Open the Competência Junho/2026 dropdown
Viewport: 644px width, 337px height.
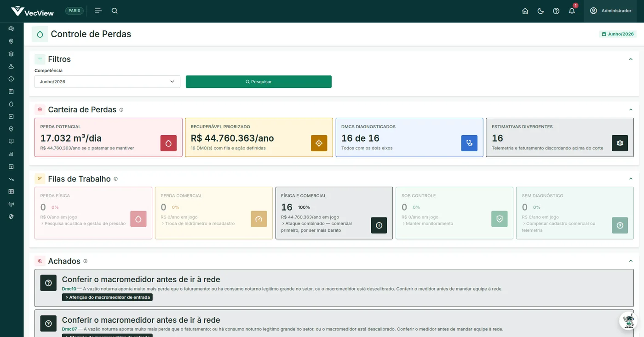pos(107,81)
